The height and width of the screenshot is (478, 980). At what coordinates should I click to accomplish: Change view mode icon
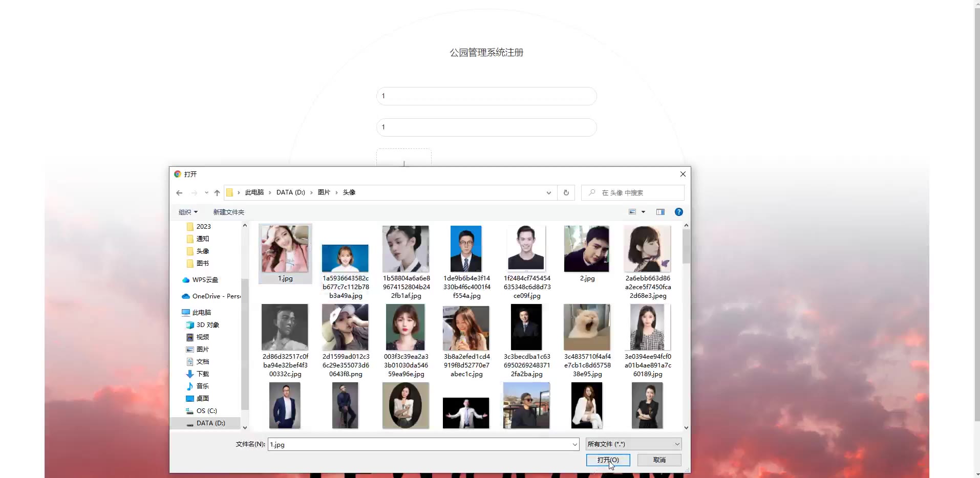(x=632, y=212)
